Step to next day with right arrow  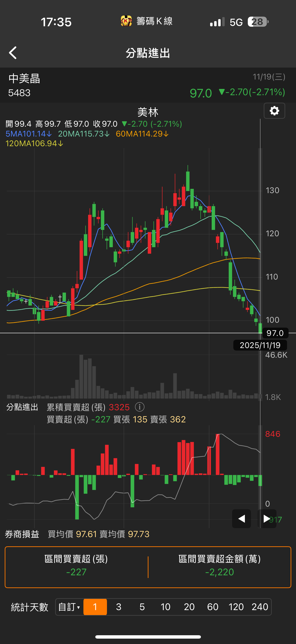point(267,519)
